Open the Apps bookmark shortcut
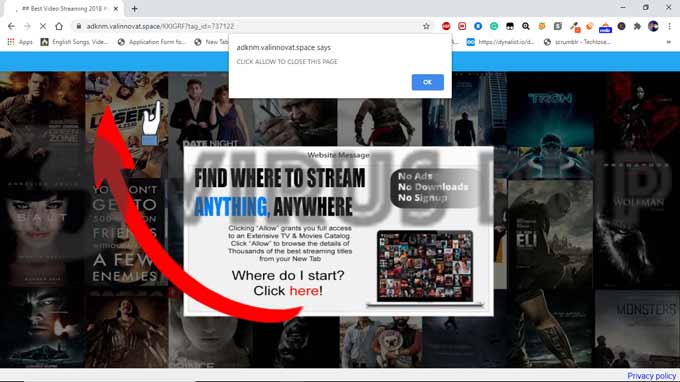The image size is (680, 382). coord(20,42)
